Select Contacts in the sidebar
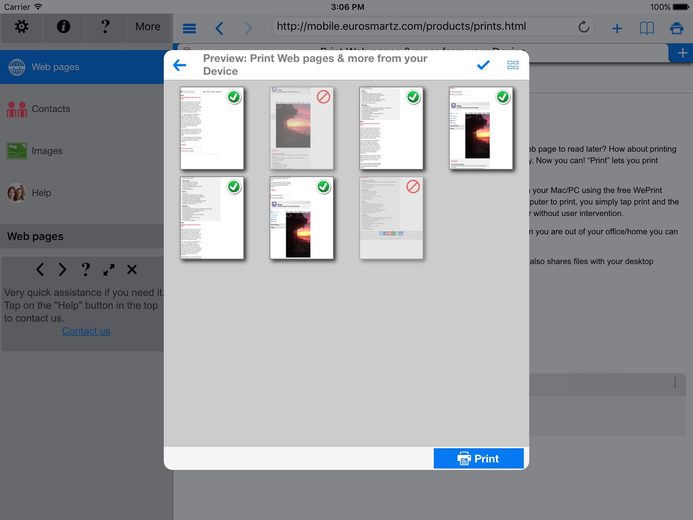693x520 pixels. (x=82, y=109)
